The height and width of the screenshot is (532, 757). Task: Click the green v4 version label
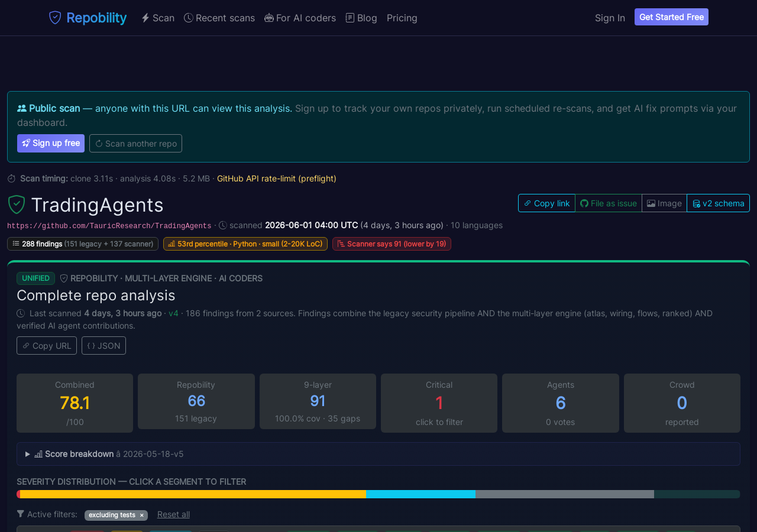point(173,313)
